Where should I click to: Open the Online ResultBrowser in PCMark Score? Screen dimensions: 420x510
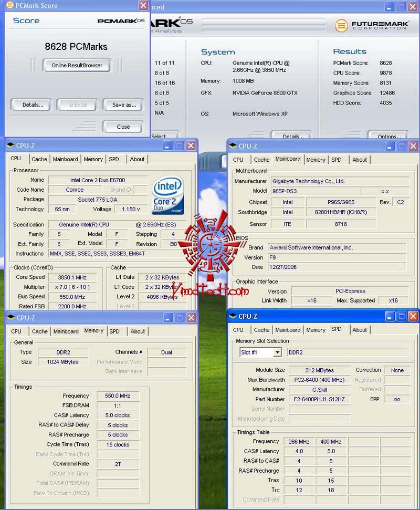point(77,65)
